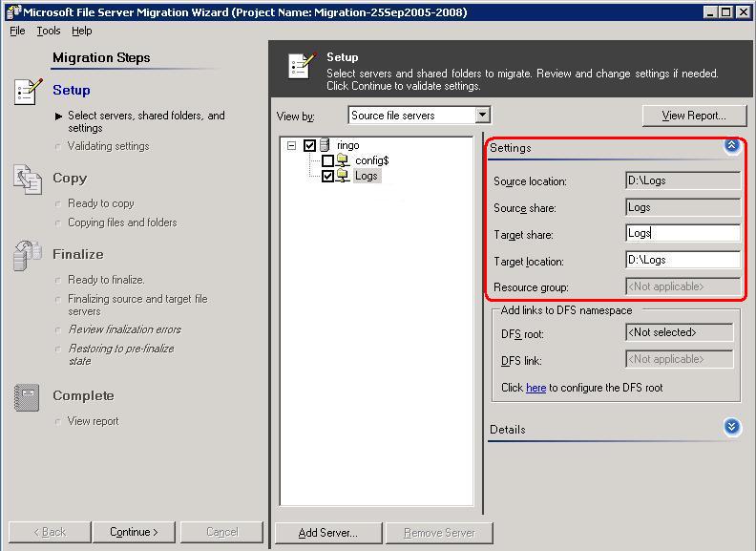
Task: Click the Copy heading in sidebar
Action: [x=70, y=178]
